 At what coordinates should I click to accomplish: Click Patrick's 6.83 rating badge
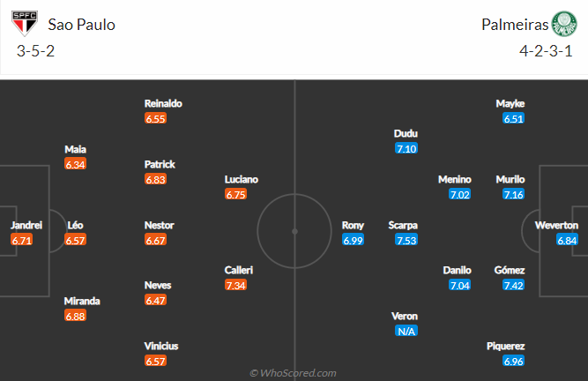click(156, 179)
